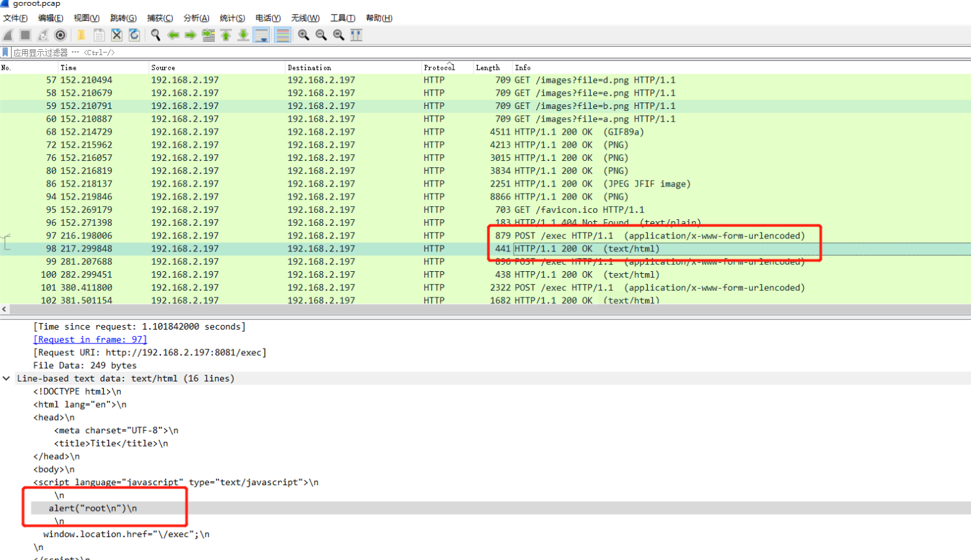This screenshot has height=560, width=971.
Task: Open the 电话(Y) menu
Action: [x=268, y=18]
